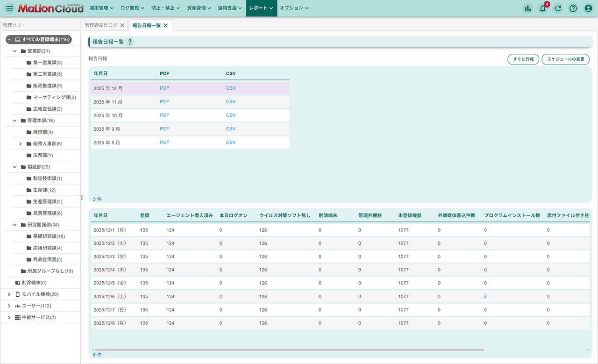Expand the 総務人事部 tree node
Screen dimensions: 598x364
pyautogui.click(x=21, y=144)
